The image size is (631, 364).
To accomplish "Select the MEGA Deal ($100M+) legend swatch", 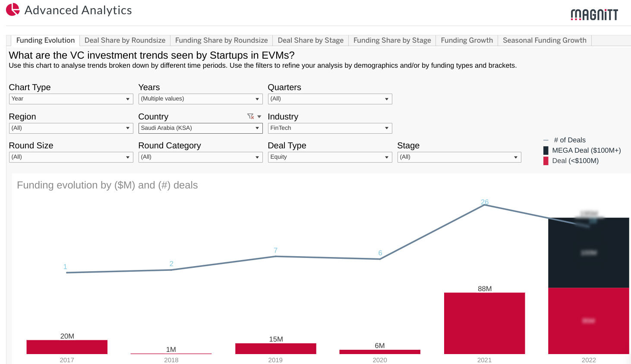I will click(545, 150).
